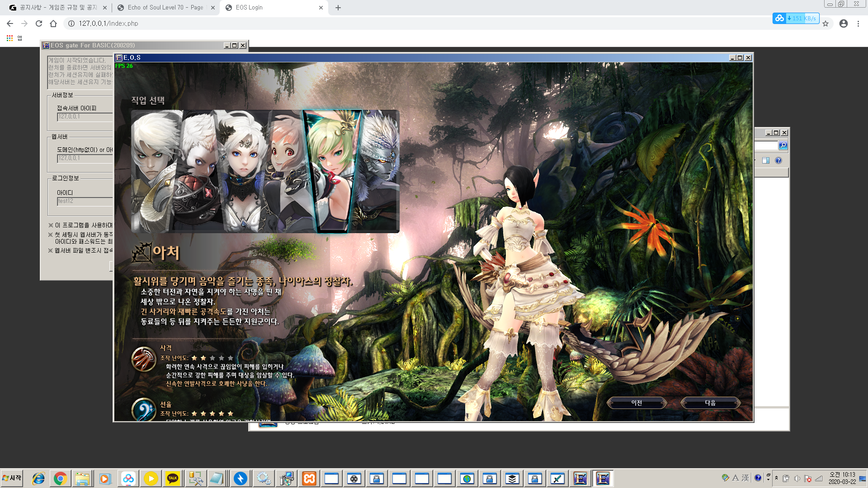
Task: Switch to Echo of Soul Level 70 tab
Action: [165, 8]
